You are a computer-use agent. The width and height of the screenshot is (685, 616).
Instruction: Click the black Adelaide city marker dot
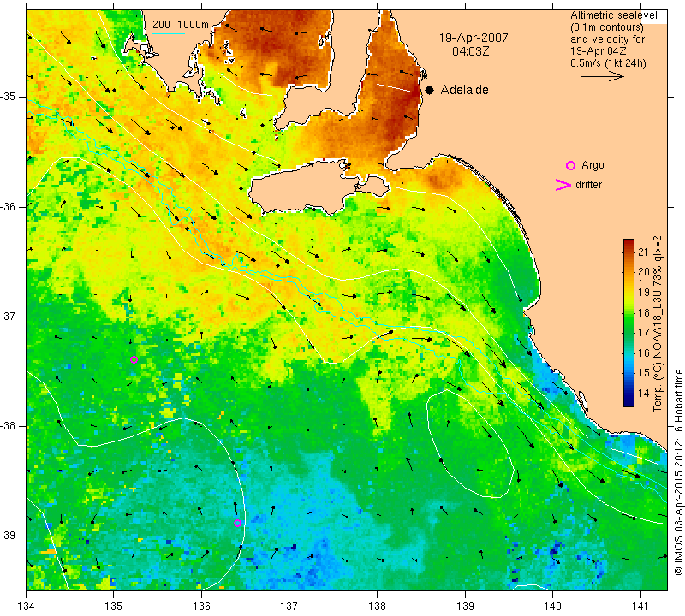pyautogui.click(x=430, y=90)
